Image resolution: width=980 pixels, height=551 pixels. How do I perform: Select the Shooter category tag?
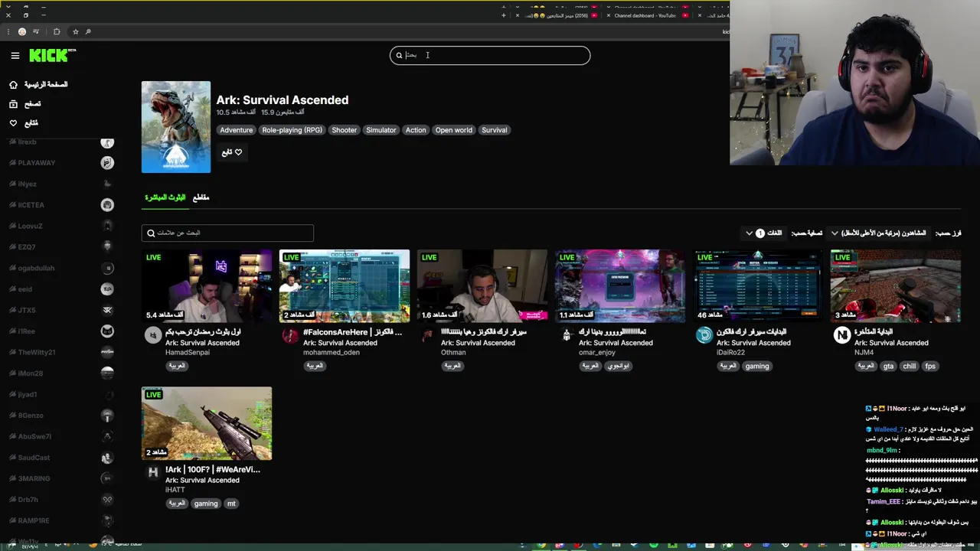click(344, 130)
